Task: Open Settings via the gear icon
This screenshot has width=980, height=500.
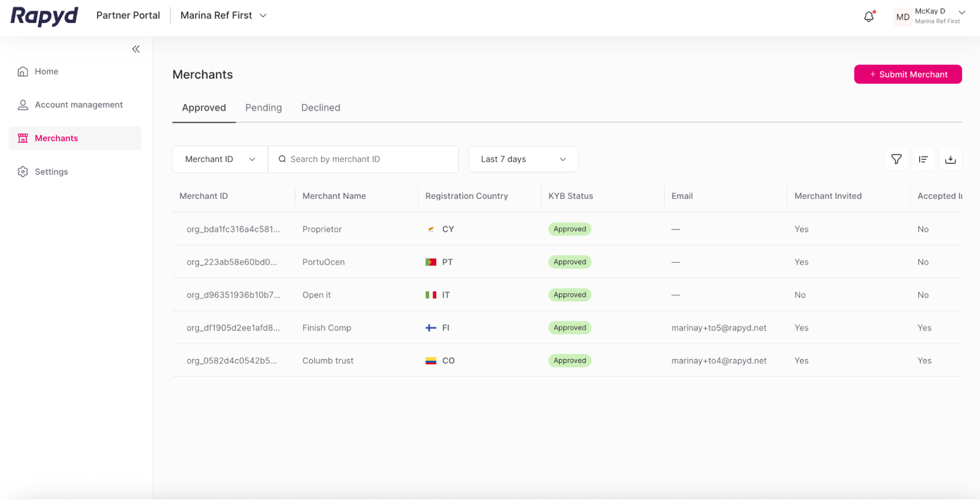Action: [x=23, y=171]
